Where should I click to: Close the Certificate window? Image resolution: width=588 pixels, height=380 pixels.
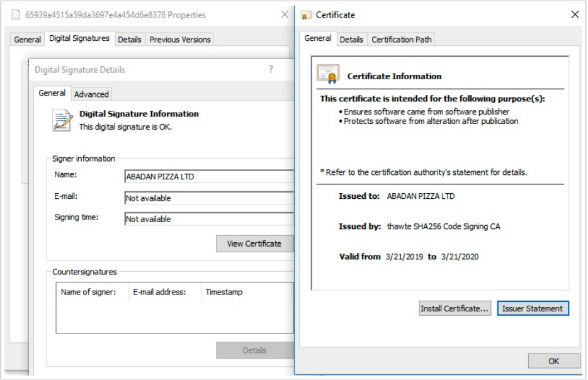(x=575, y=14)
